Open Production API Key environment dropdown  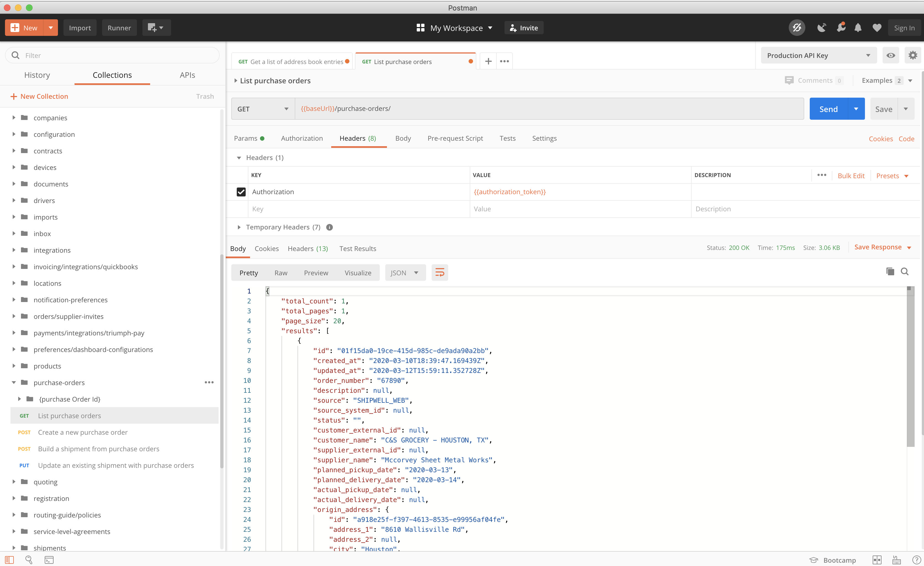[x=818, y=55]
